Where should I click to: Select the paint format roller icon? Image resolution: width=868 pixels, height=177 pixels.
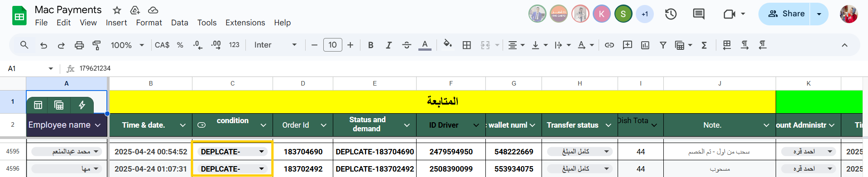[96, 45]
